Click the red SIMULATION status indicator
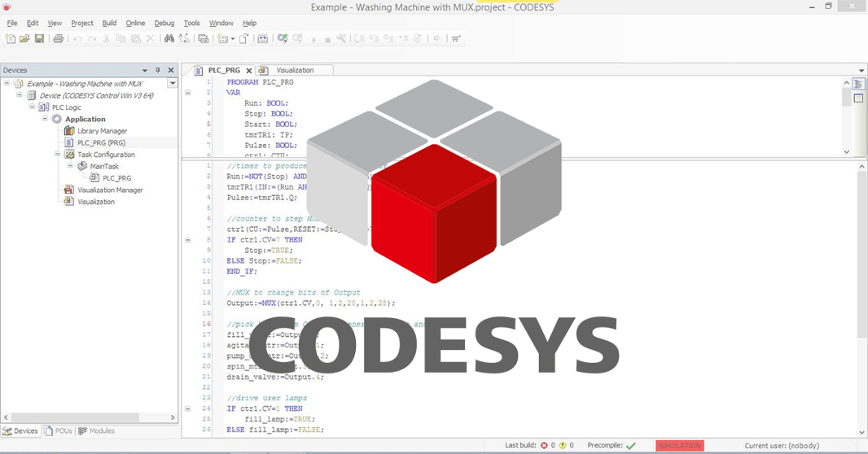 tap(679, 446)
